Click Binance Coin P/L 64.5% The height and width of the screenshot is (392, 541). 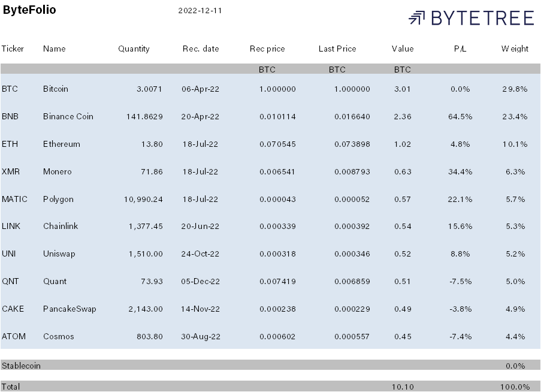point(460,116)
